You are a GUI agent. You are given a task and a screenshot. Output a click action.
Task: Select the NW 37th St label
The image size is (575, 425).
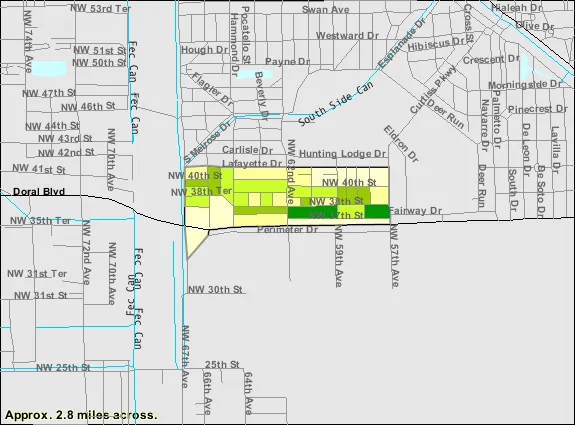(336, 215)
